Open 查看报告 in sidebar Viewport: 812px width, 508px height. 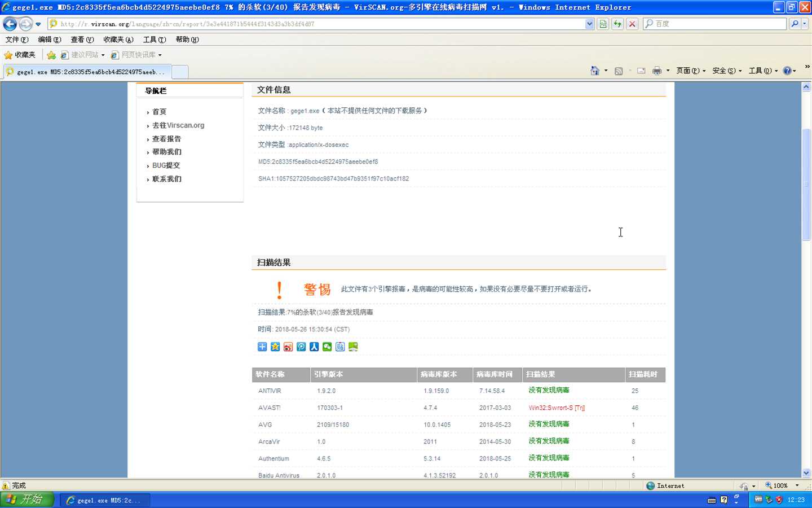point(166,139)
